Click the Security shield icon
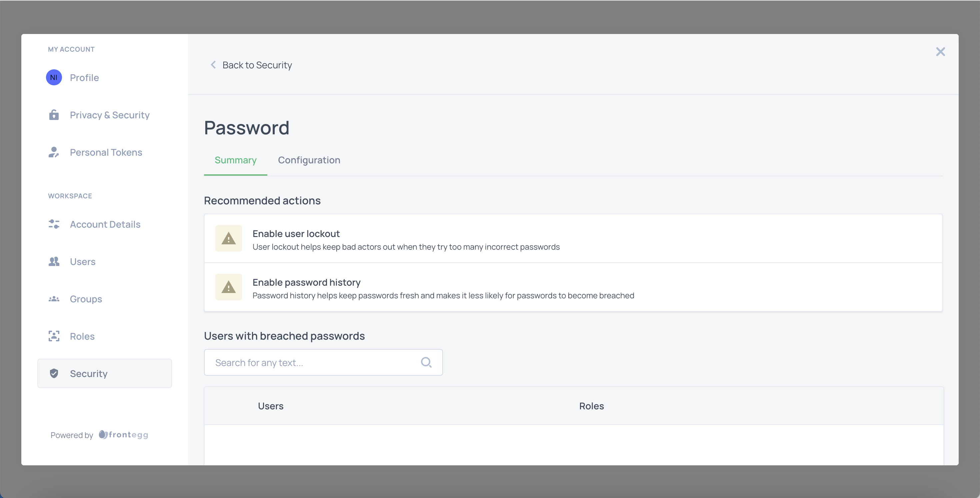 point(55,373)
